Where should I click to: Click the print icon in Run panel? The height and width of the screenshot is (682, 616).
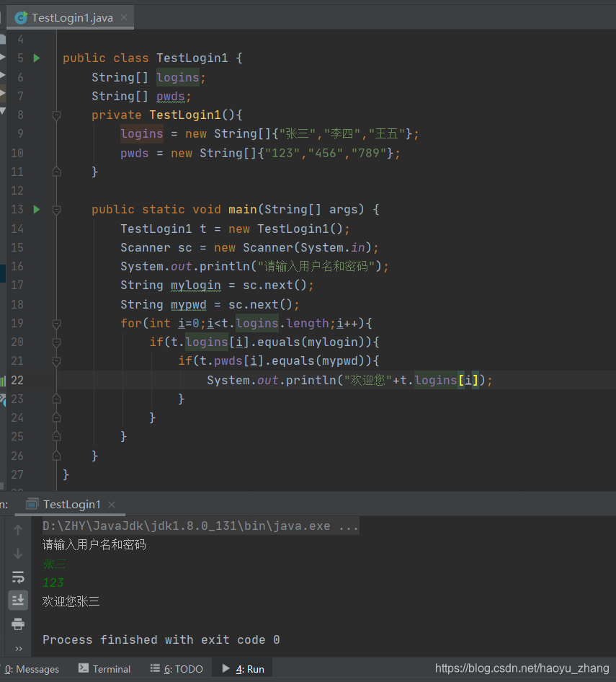click(18, 624)
